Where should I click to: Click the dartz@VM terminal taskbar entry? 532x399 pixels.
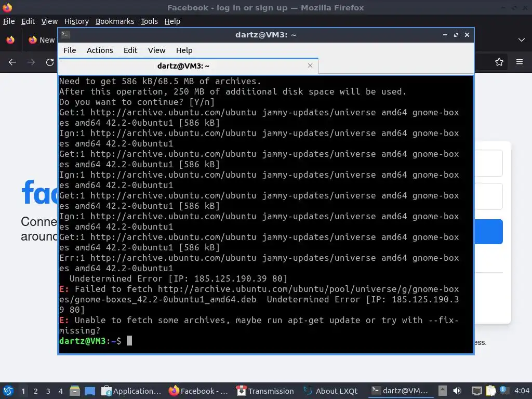coord(400,391)
